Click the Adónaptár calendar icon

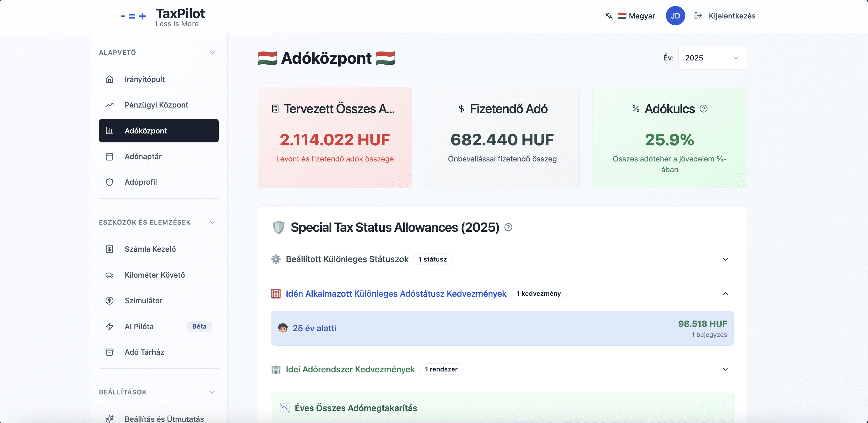click(x=109, y=157)
